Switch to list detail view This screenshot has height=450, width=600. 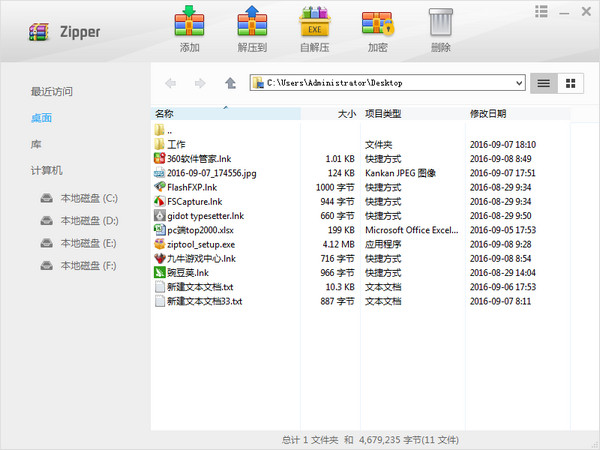544,83
